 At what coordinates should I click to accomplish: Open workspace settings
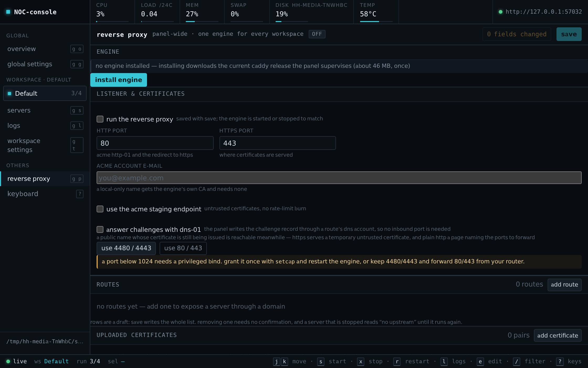(x=45, y=145)
